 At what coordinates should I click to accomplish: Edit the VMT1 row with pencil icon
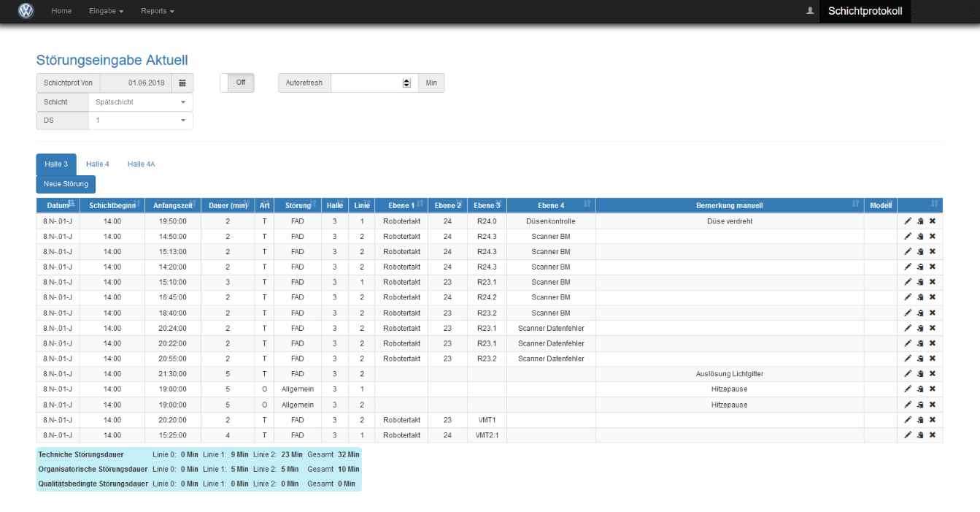pos(908,420)
